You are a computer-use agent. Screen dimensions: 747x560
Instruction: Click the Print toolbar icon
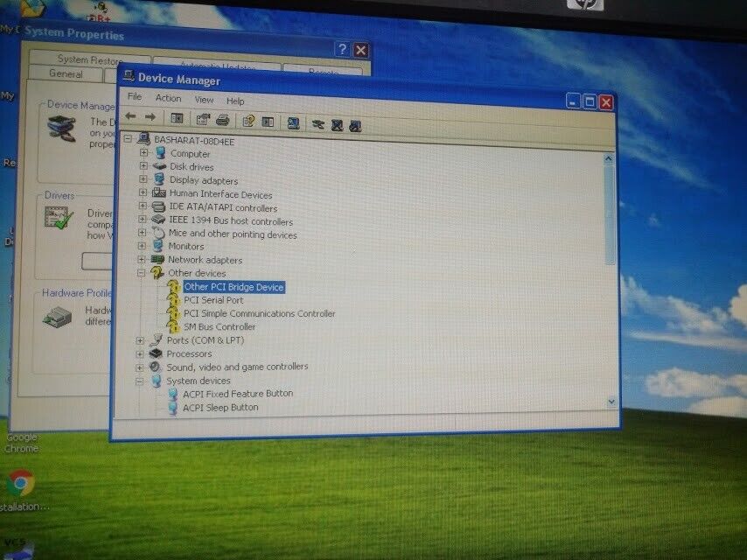[222, 120]
